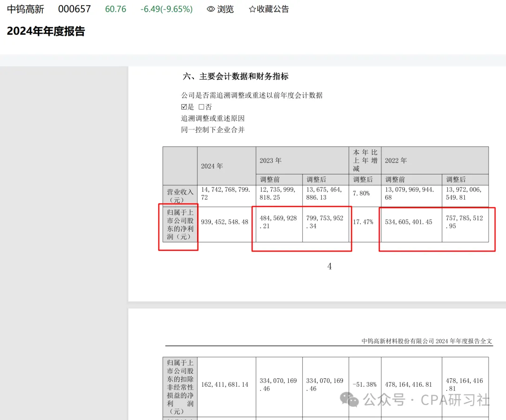
Task: Click the 本年比上年增减 column header
Action: coord(365,160)
